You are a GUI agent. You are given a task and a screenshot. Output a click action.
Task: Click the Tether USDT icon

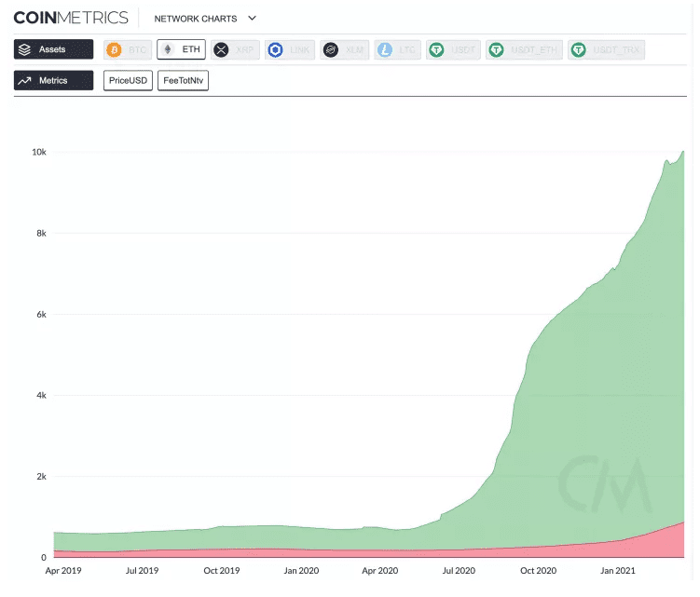click(436, 49)
